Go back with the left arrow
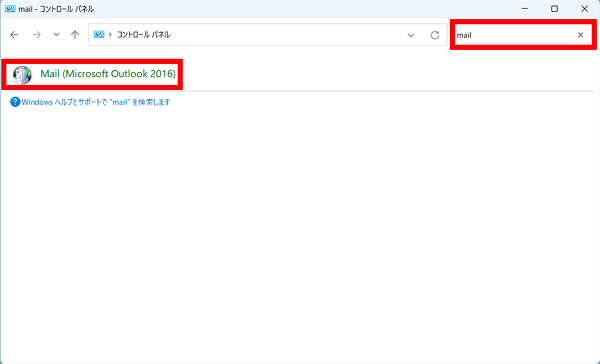Image resolution: width=600 pixels, height=364 pixels. point(14,35)
